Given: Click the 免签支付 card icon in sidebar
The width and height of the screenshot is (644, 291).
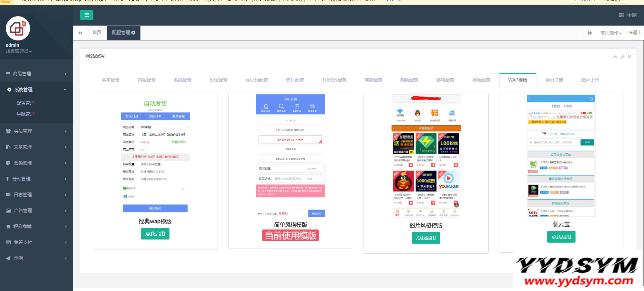Looking at the screenshot, I should coord(8,242).
